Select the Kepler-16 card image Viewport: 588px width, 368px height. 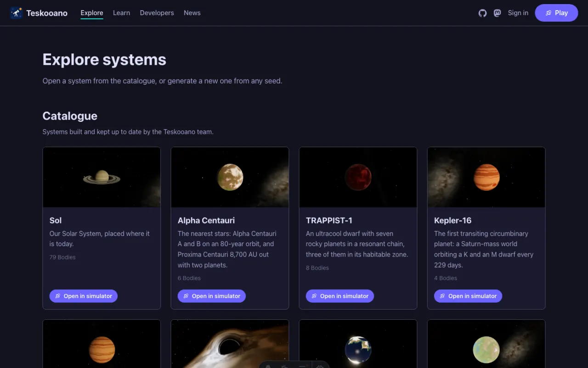point(486,177)
